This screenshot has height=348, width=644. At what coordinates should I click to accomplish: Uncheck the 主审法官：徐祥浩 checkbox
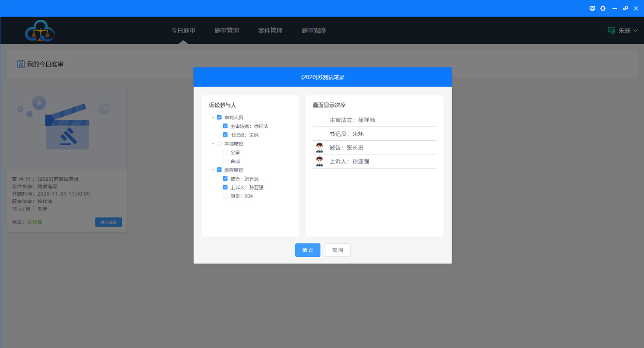[225, 126]
